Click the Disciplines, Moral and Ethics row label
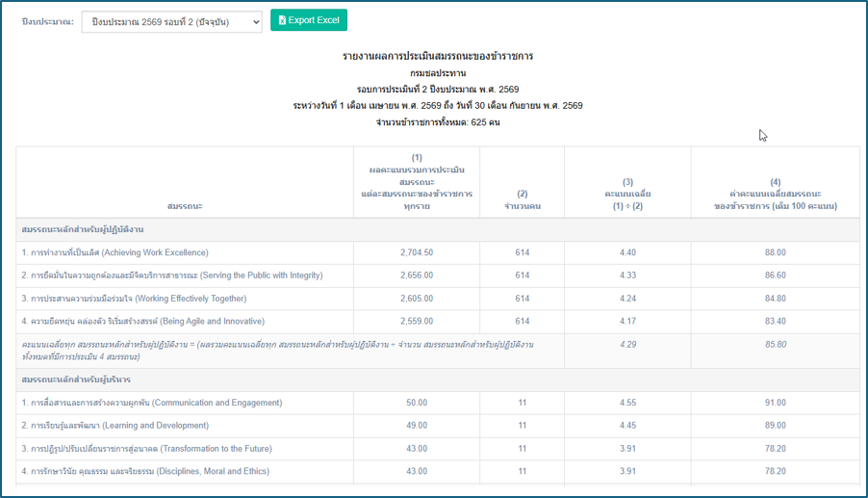This screenshot has height=498, width=868. (145, 471)
